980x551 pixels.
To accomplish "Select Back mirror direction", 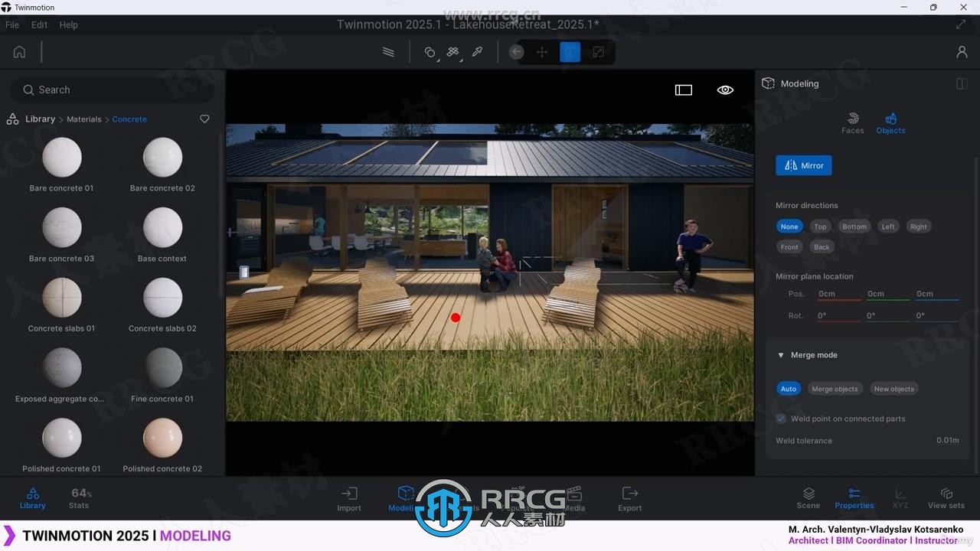I will [x=822, y=247].
